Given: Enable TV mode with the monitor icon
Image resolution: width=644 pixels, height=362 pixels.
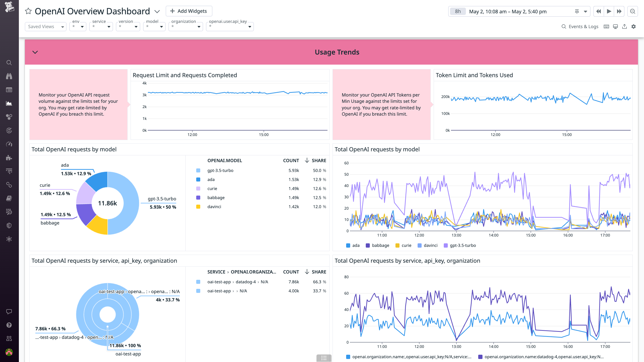Looking at the screenshot, I should (615, 26).
